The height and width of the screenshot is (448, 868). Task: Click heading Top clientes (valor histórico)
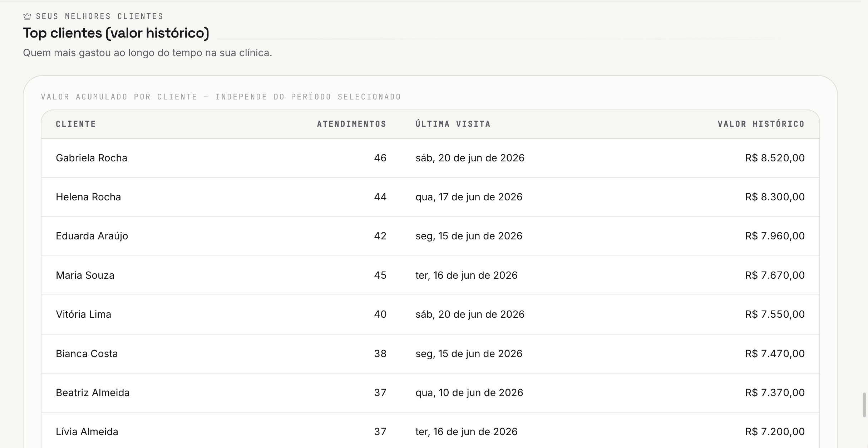(116, 33)
